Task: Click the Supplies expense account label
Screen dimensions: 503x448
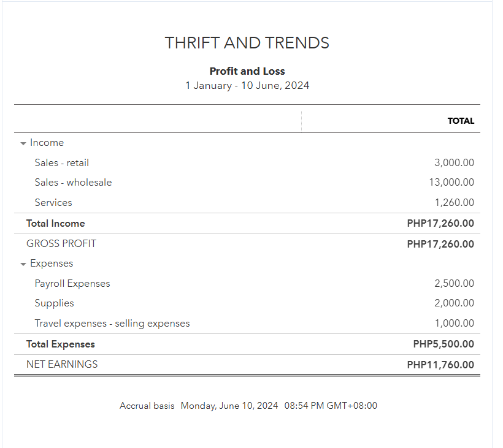Action: pos(54,303)
